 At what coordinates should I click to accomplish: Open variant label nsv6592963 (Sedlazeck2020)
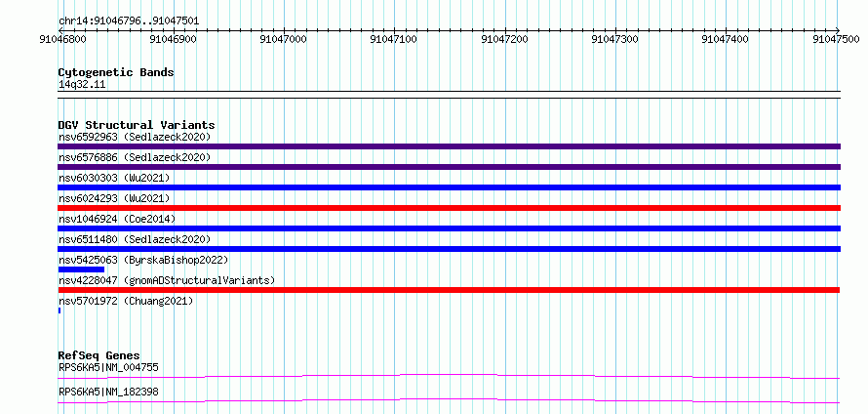(135, 137)
